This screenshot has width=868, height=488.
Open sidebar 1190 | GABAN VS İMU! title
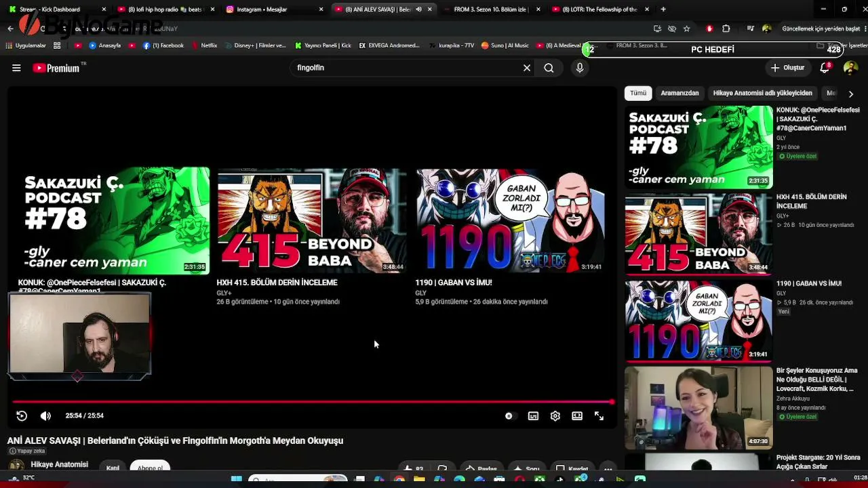(x=809, y=283)
